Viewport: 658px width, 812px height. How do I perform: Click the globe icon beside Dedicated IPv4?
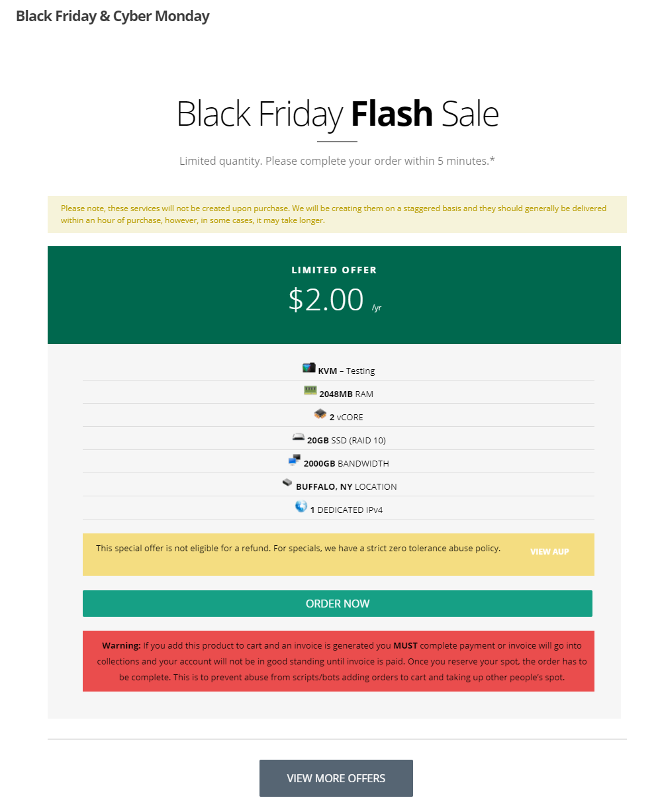click(x=301, y=507)
